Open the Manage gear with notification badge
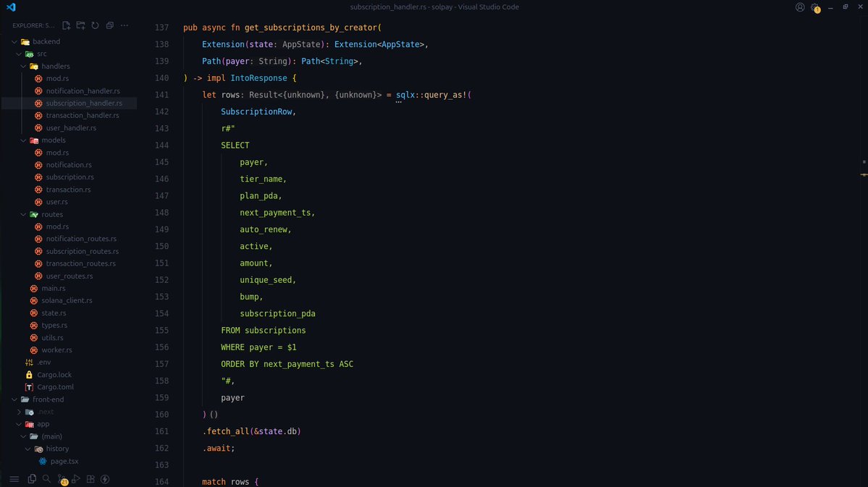This screenshot has height=487, width=868. (x=815, y=8)
